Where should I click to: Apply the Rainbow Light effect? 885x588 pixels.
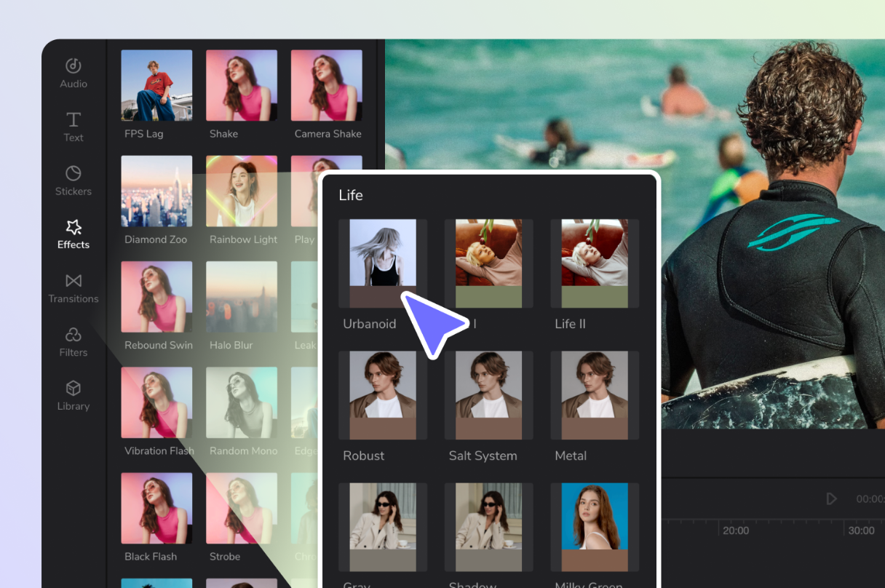[x=242, y=191]
